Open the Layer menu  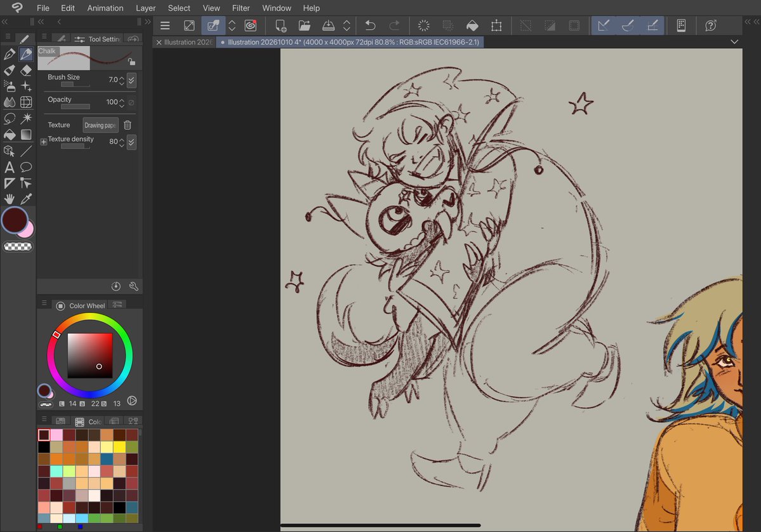[145, 8]
